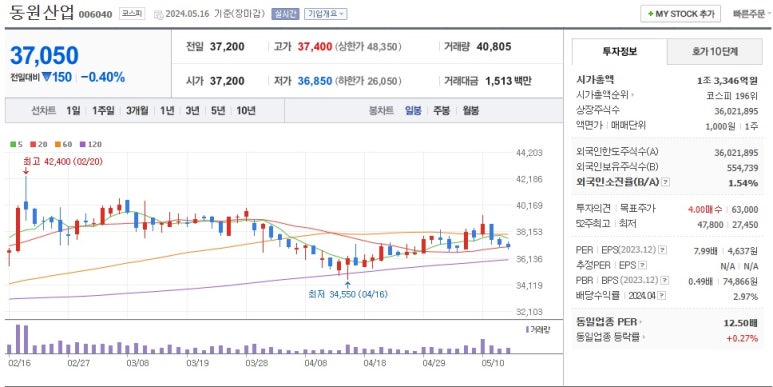The width and height of the screenshot is (773, 387).
Task: Toggle the 실시간 real-time badge
Action: [285, 14]
